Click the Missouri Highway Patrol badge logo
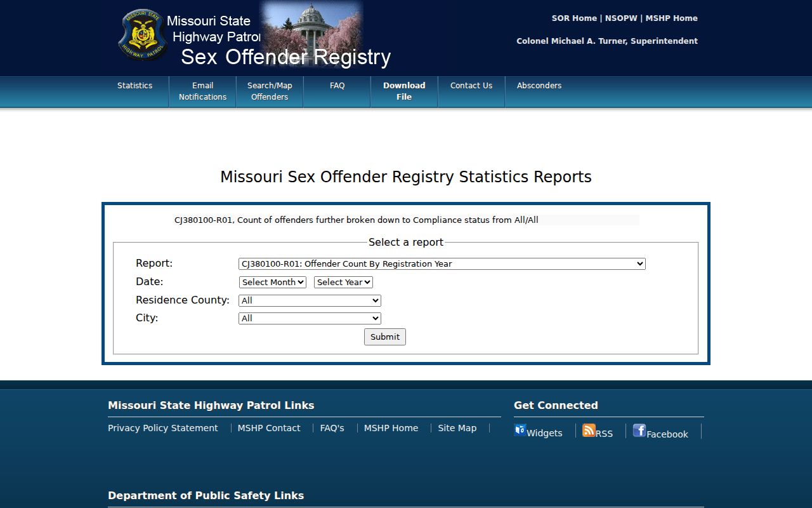Image resolution: width=812 pixels, height=508 pixels. [x=143, y=35]
